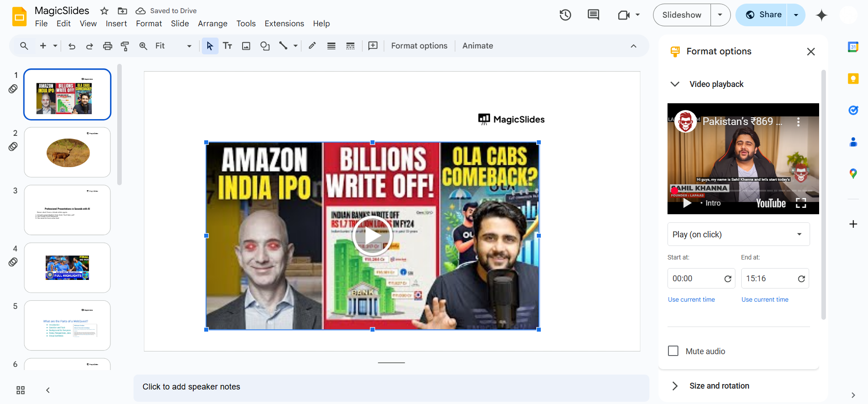Open the Shape tool
This screenshot has height=404, width=868.
(x=265, y=46)
